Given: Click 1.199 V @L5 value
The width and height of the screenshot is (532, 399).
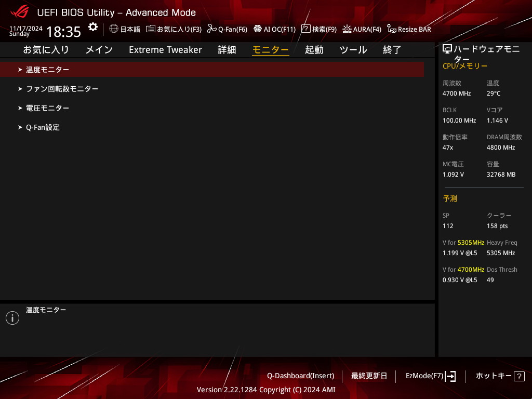Looking at the screenshot, I should click(x=460, y=253).
